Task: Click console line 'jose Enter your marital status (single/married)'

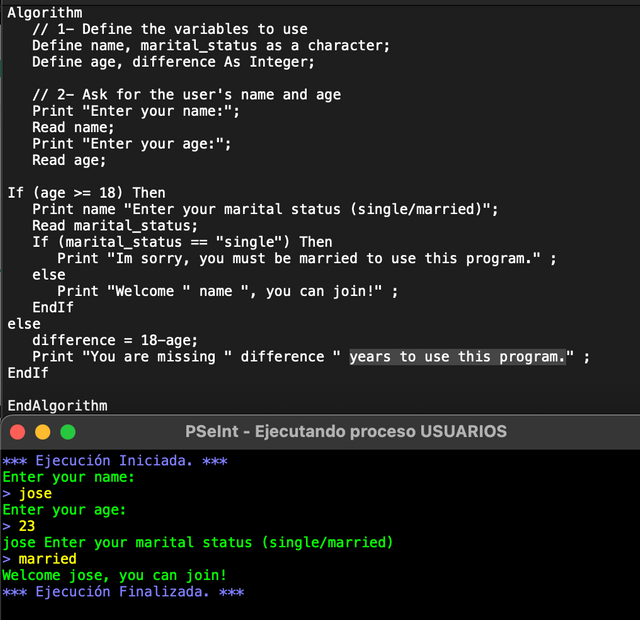Action: pyautogui.click(x=198, y=542)
